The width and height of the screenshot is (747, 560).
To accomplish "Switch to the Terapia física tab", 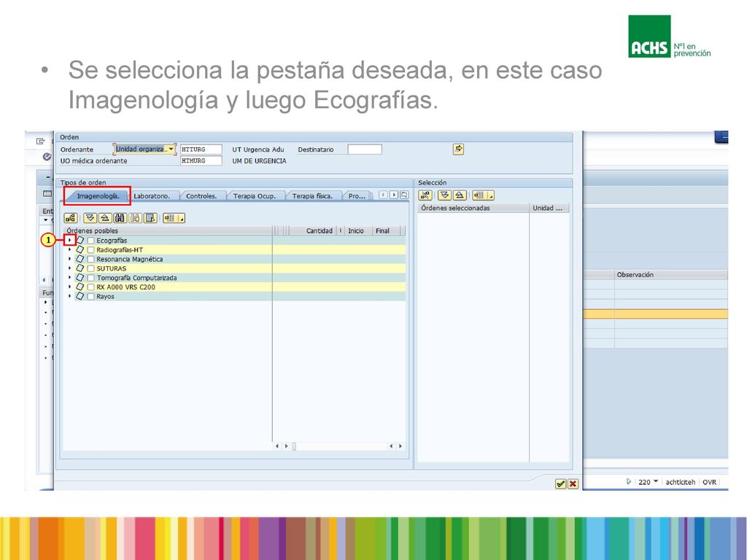I will click(x=312, y=195).
